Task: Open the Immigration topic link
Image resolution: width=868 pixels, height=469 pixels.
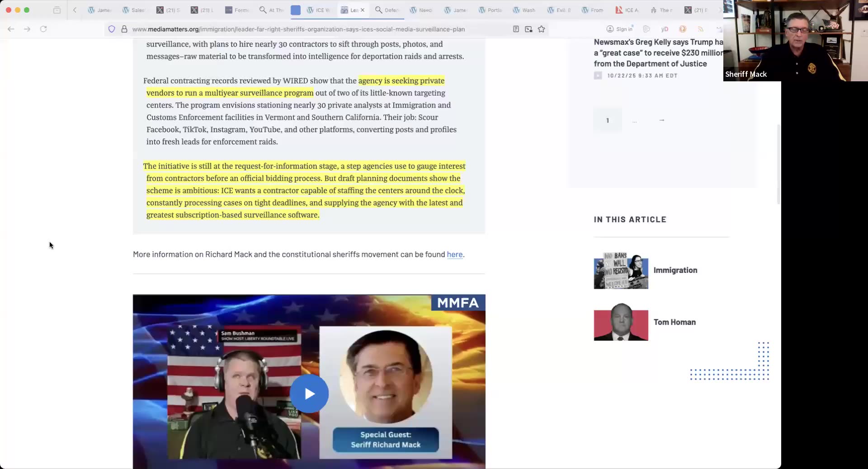Action: coord(675,270)
